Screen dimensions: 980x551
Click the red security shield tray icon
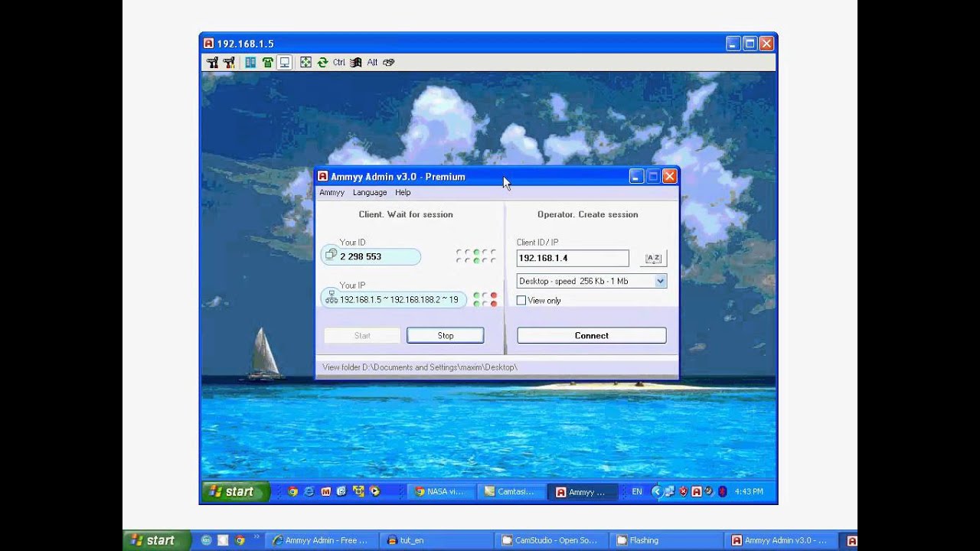click(683, 492)
